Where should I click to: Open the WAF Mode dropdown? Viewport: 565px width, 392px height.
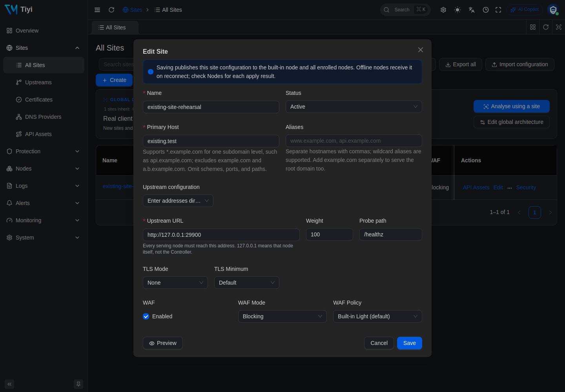pyautogui.click(x=282, y=316)
